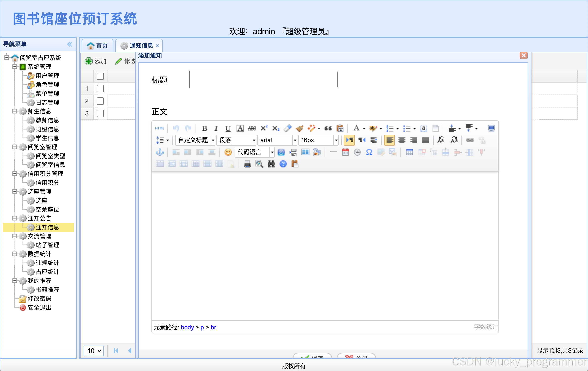This screenshot has height=371, width=588.
Task: Insert blockquote with the quote icon
Action: [x=328, y=128]
